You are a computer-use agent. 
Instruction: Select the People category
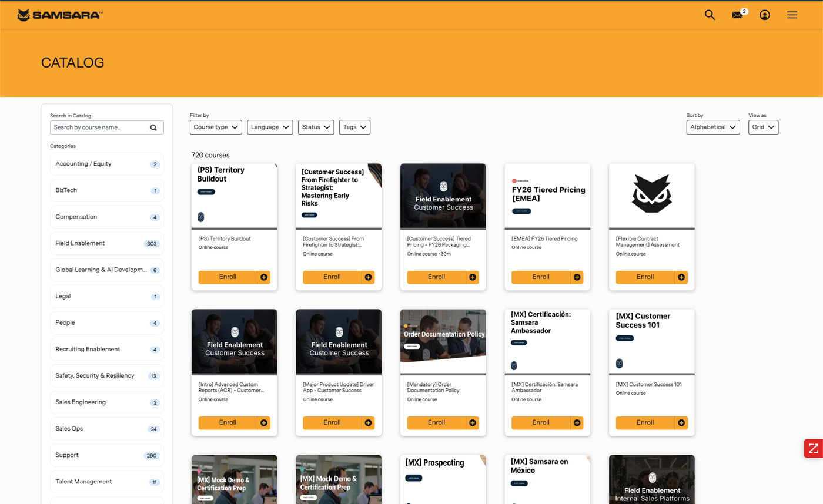[x=107, y=323]
